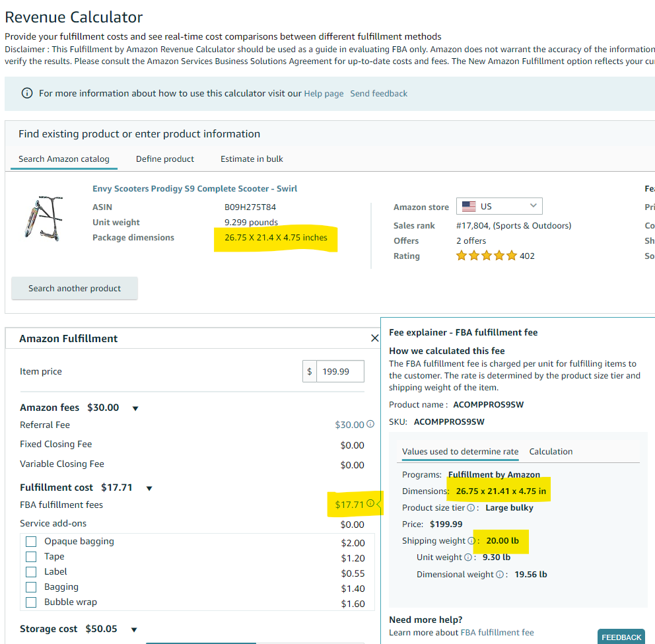Switch to Search Amazon catalog tab

click(64, 159)
